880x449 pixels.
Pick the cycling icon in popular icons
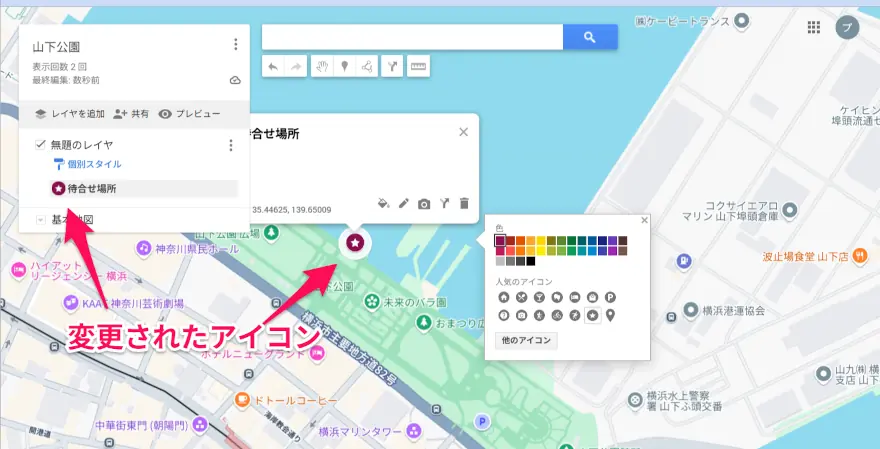click(x=557, y=315)
